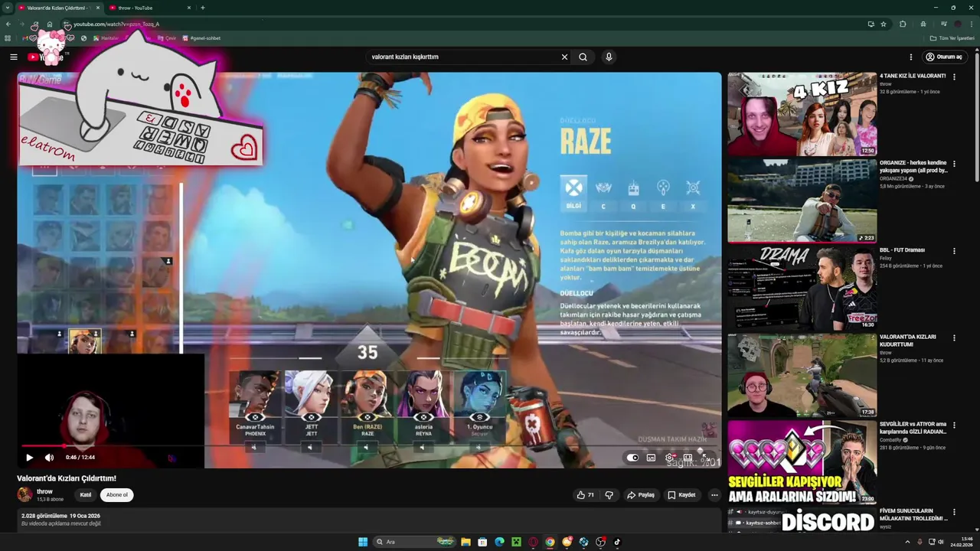Screen dimensions: 980x551
Task: Open Chrome three-dot menu
Action: pos(971,24)
